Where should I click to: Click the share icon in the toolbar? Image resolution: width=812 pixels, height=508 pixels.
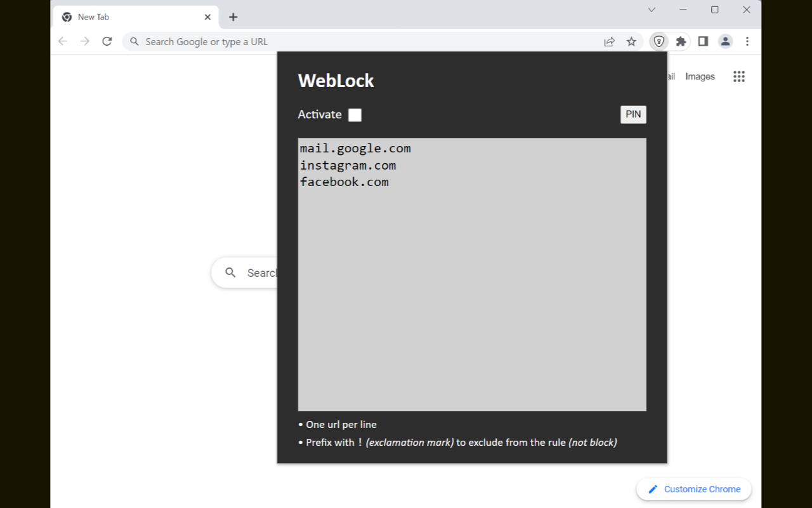point(609,41)
